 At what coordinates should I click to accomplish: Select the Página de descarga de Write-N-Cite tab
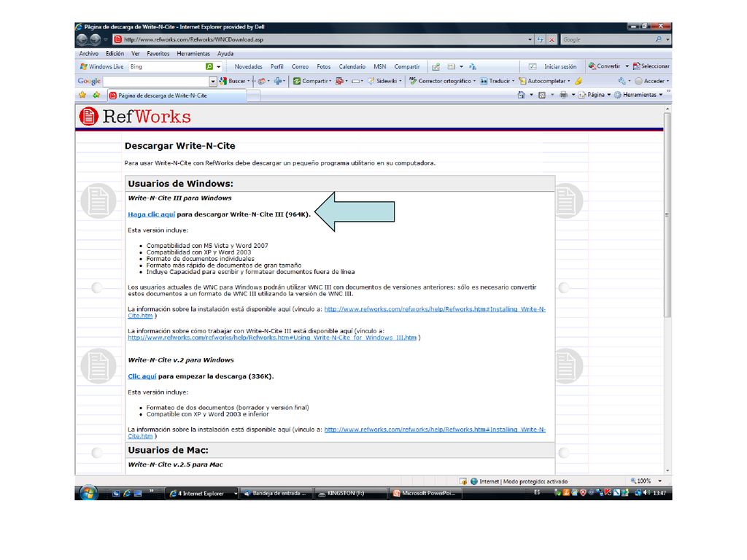click(177, 96)
